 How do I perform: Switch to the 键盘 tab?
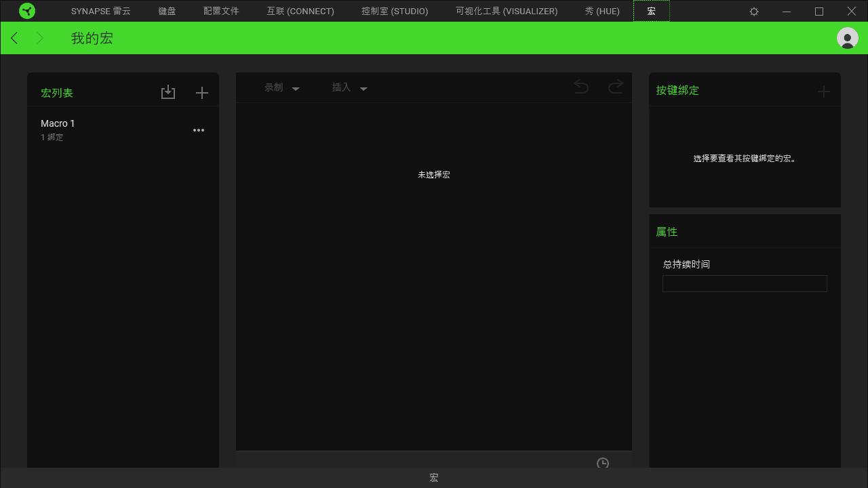point(167,11)
